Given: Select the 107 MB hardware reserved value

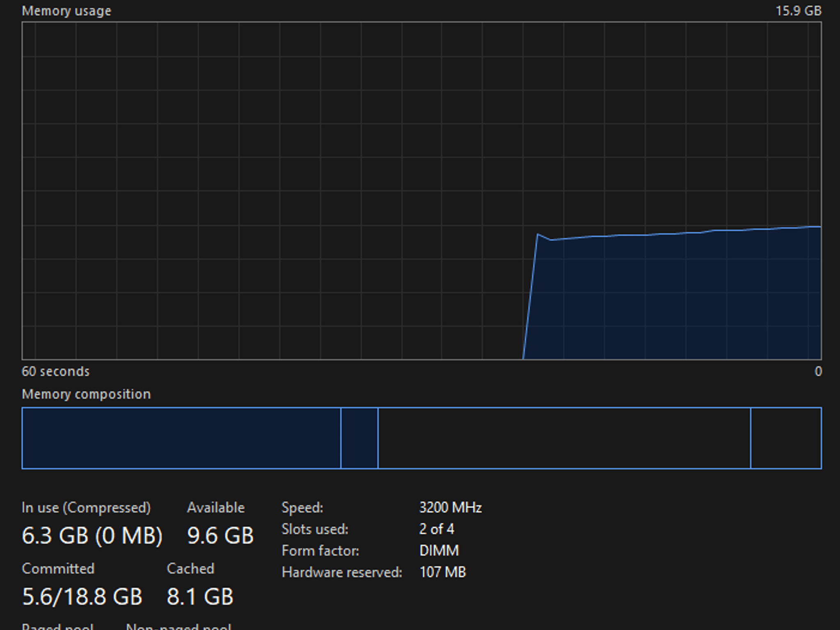Looking at the screenshot, I should [x=443, y=572].
